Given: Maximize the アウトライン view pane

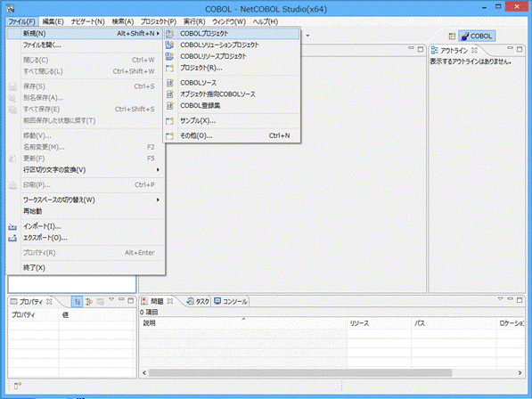Looking at the screenshot, I should 520,49.
